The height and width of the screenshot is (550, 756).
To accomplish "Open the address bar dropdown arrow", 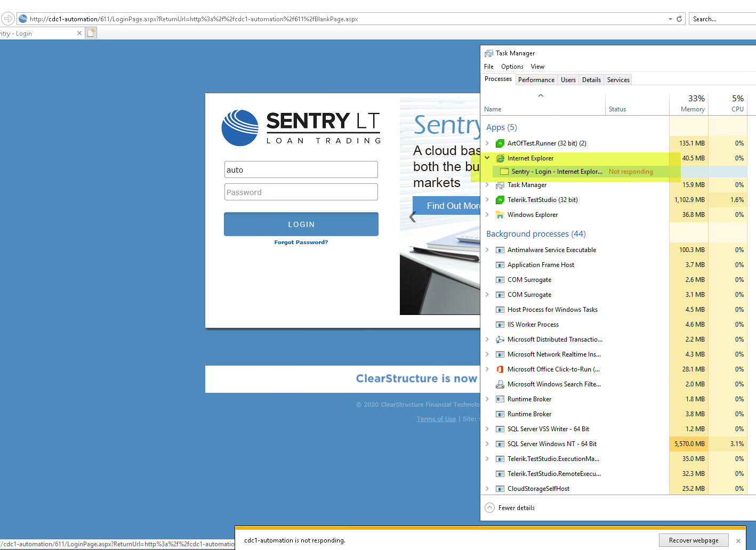I will pyautogui.click(x=670, y=19).
